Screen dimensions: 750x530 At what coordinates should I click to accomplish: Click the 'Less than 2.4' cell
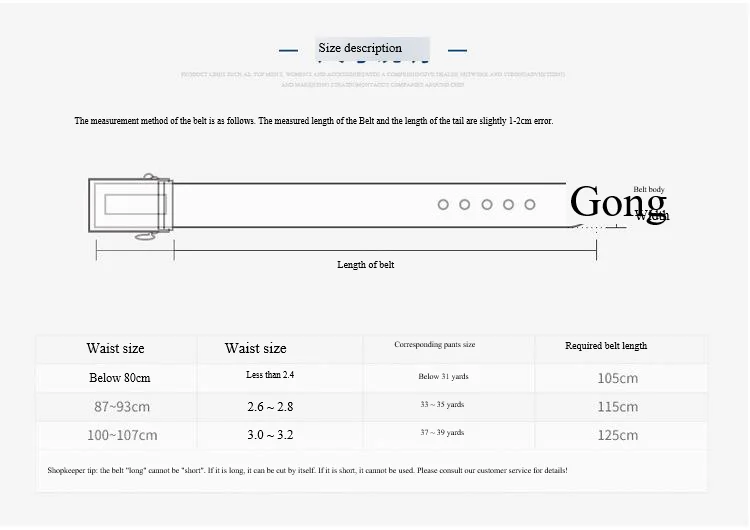point(270,375)
